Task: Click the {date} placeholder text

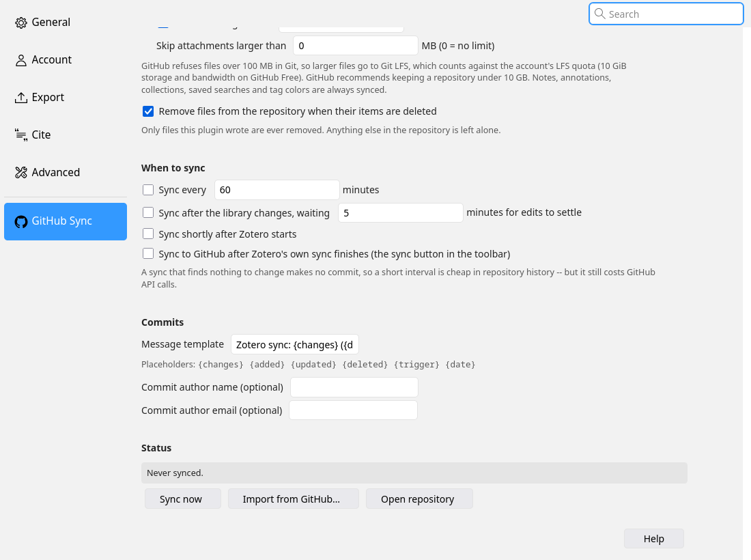Action: point(460,365)
